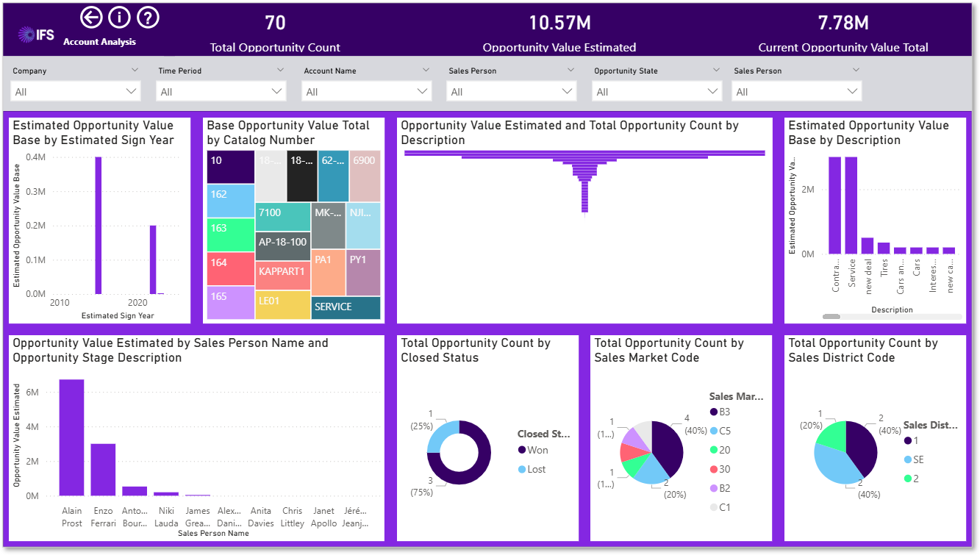Screen dimensions: 980x555
Task: Expand chevron above Company filter header
Action: coord(135,70)
